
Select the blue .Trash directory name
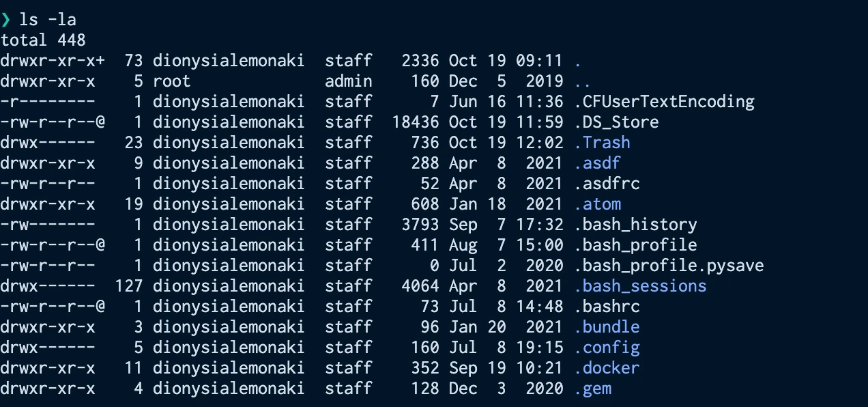602,143
